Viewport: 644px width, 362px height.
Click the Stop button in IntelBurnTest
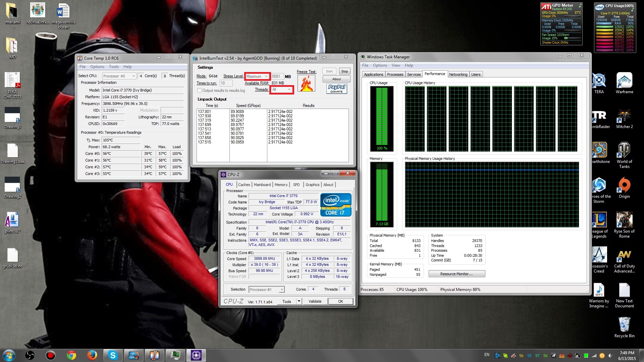(x=344, y=71)
